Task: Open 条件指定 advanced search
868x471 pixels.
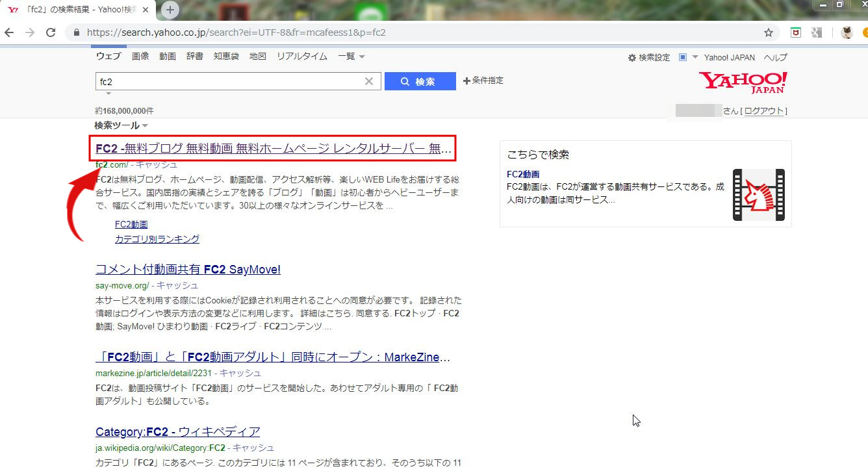Action: click(483, 81)
